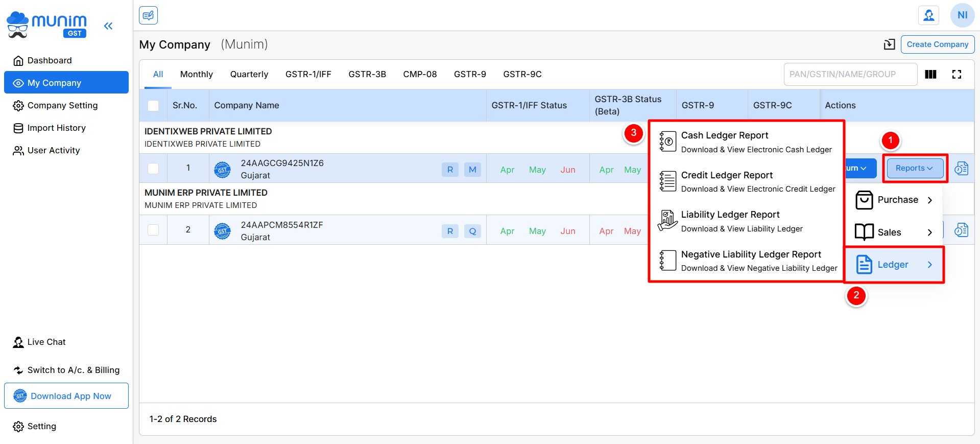This screenshot has width=980, height=444.
Task: Click GST emblem of 24AAPCM8554R1ZF
Action: [x=222, y=231]
